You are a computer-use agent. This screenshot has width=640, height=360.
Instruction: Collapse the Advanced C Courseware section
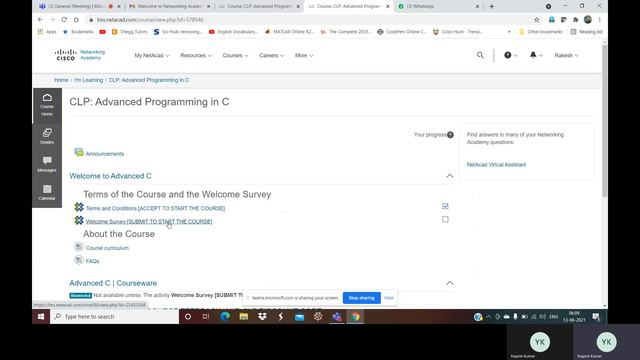pos(449,283)
